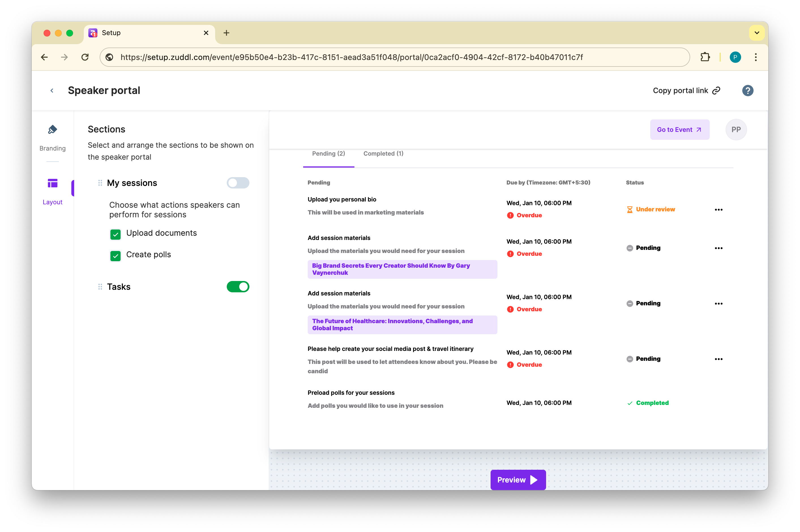Enable the My sessions toggle
Viewport: 800px width, 532px height.
(238, 183)
